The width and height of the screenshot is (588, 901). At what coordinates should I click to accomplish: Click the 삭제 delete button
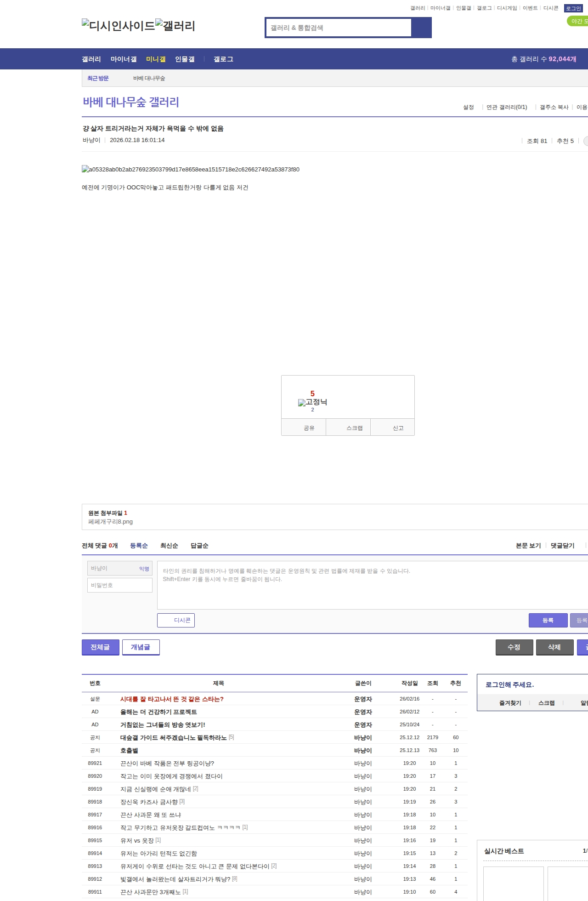(x=555, y=647)
